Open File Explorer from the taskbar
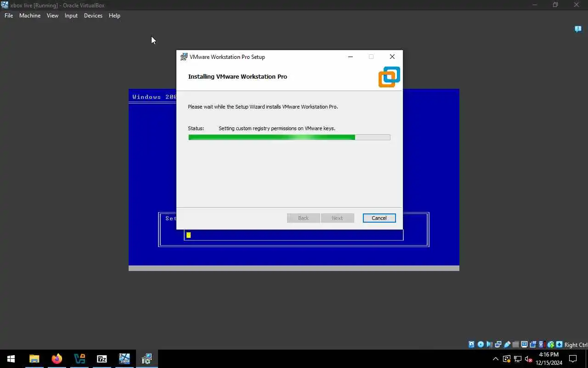The image size is (588, 368). point(34,359)
